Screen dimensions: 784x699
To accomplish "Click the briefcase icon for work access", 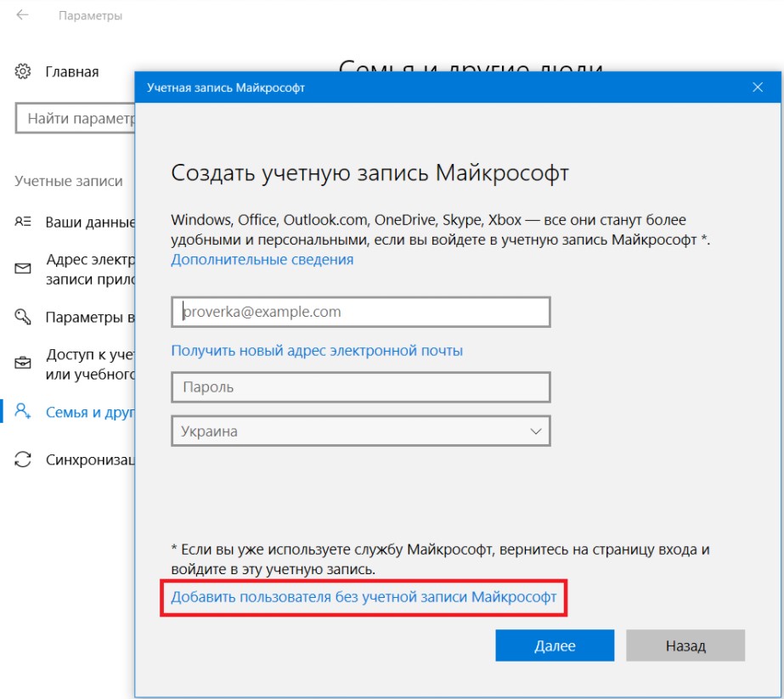I will point(22,363).
